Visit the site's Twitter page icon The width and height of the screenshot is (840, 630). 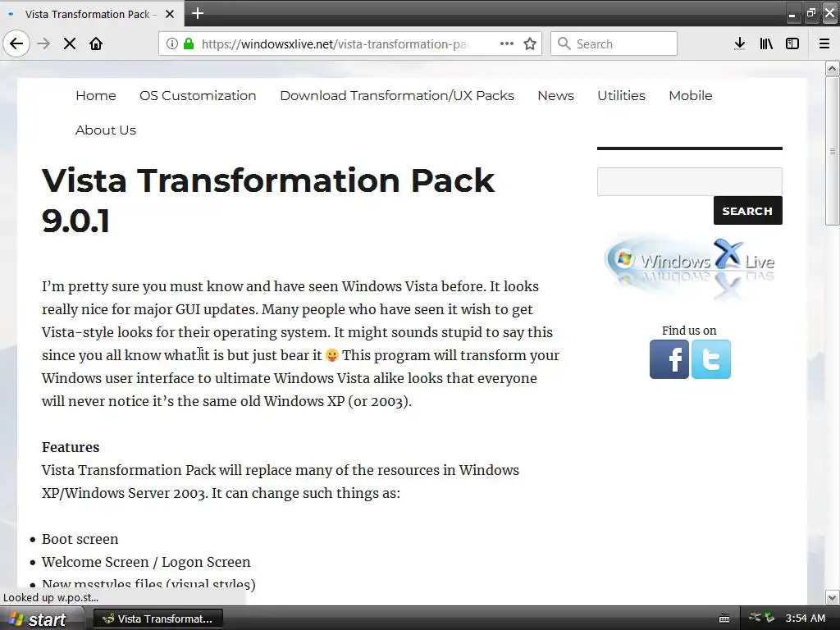711,359
